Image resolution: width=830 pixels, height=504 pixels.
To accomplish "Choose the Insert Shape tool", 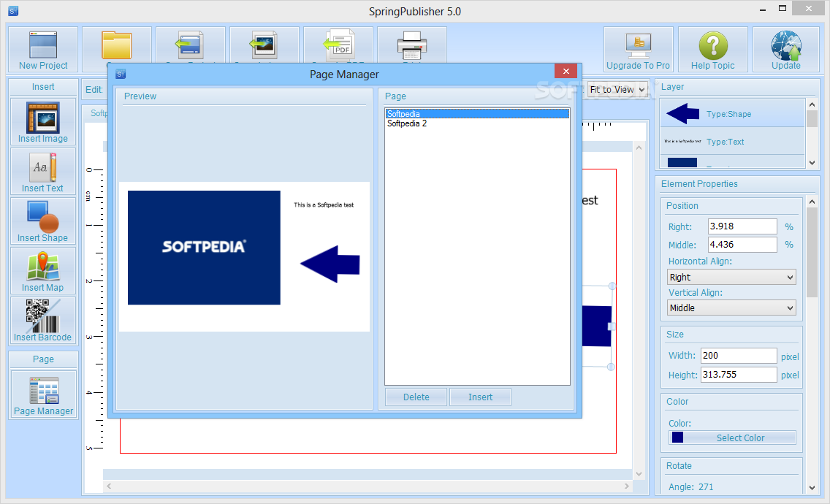I will pyautogui.click(x=43, y=221).
